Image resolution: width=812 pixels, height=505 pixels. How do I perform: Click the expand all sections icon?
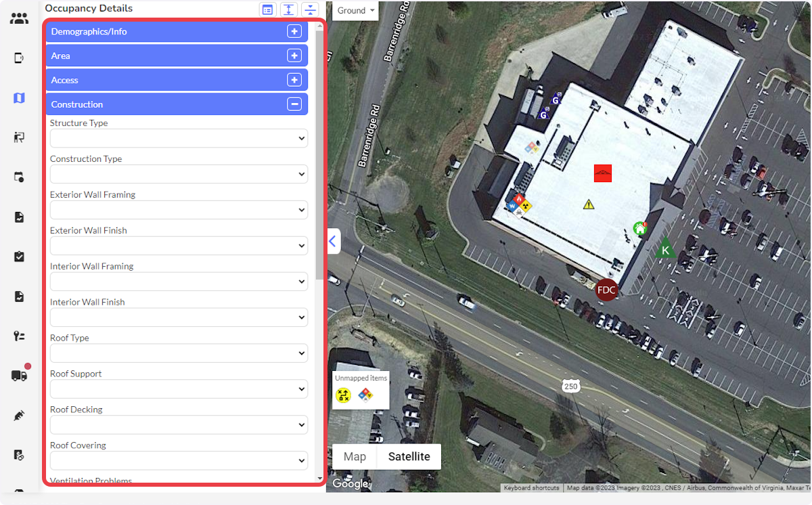click(289, 9)
